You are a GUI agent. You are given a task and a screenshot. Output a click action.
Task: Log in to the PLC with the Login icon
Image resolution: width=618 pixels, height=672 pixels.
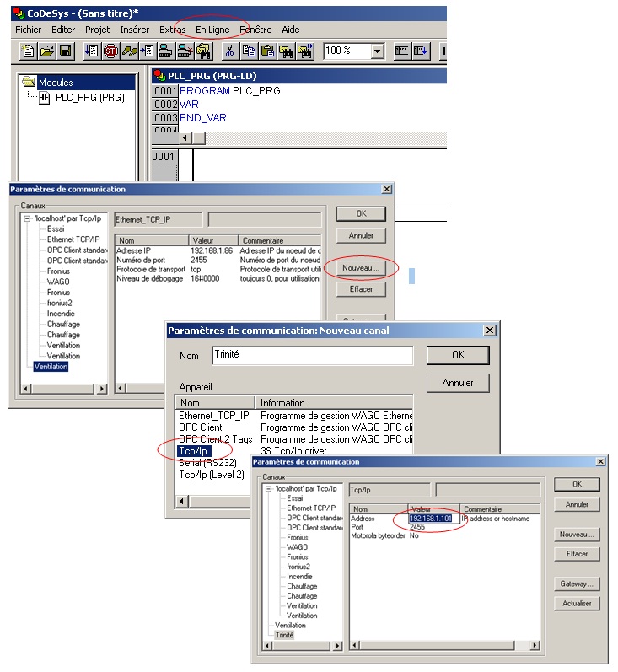pyautogui.click(x=165, y=51)
